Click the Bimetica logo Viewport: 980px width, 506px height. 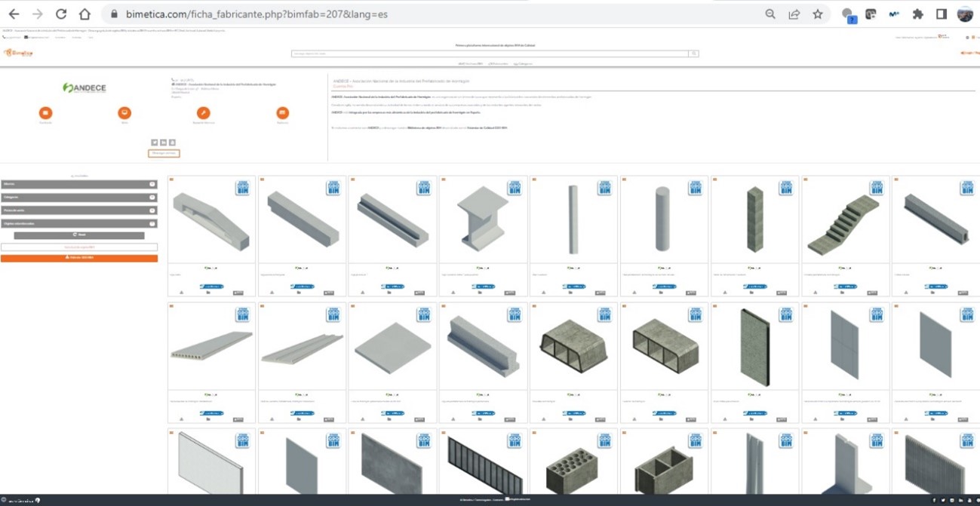click(x=18, y=53)
